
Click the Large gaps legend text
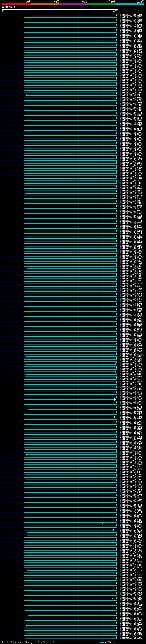[x=10, y=642]
